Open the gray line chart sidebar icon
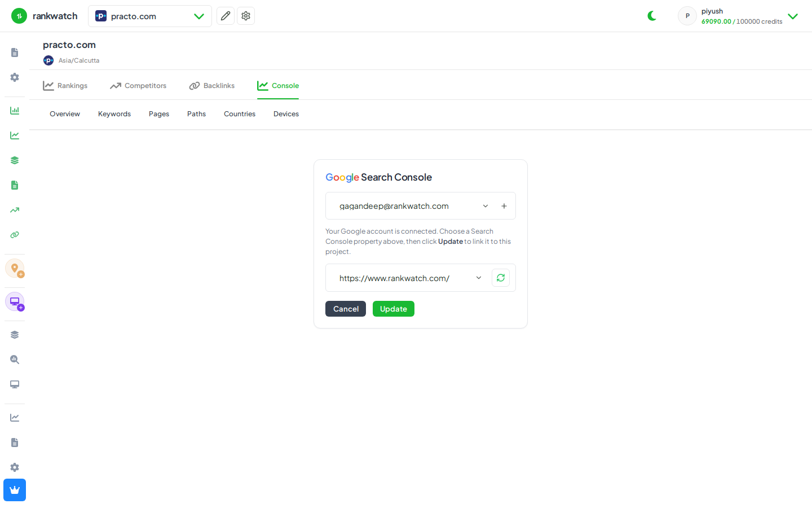This screenshot has height=508, width=812. point(15,418)
